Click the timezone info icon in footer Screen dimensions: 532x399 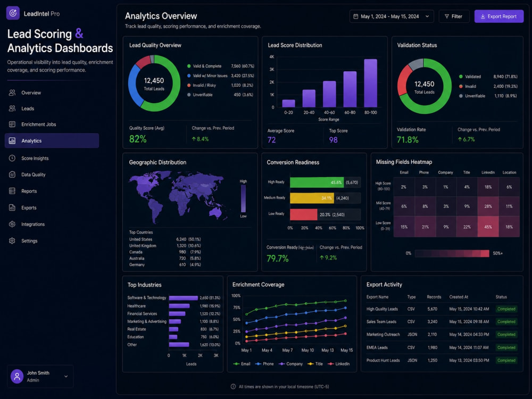233,386
